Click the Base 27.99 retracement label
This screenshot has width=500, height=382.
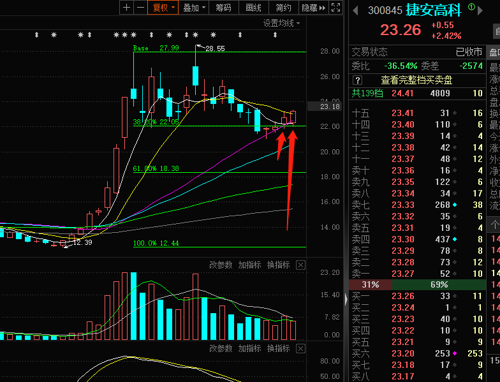pyautogui.click(x=156, y=48)
